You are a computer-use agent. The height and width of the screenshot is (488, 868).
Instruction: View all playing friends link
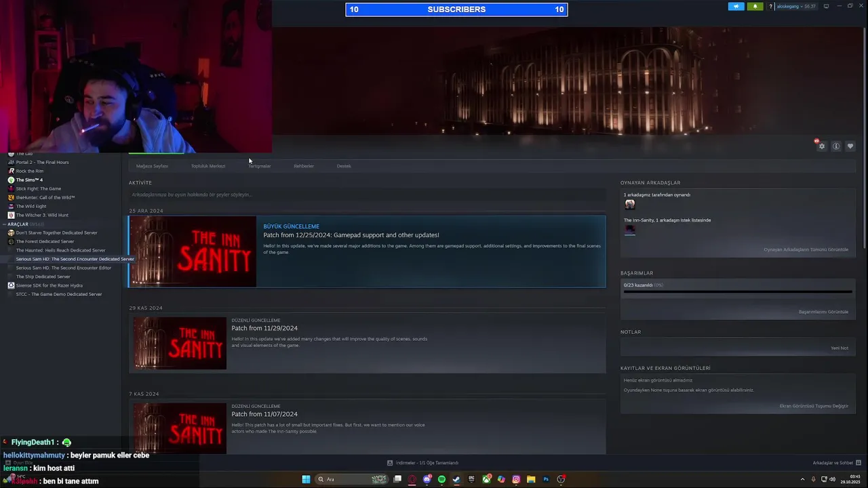click(x=806, y=249)
